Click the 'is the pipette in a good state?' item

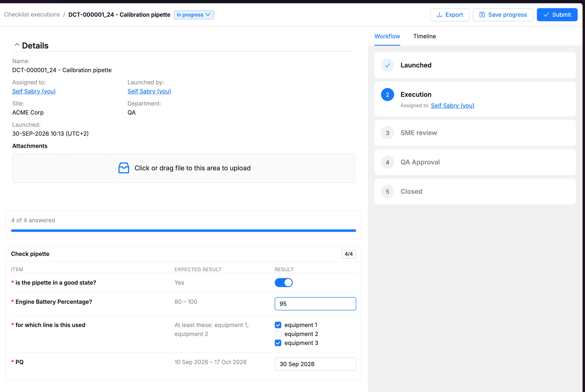click(x=56, y=283)
